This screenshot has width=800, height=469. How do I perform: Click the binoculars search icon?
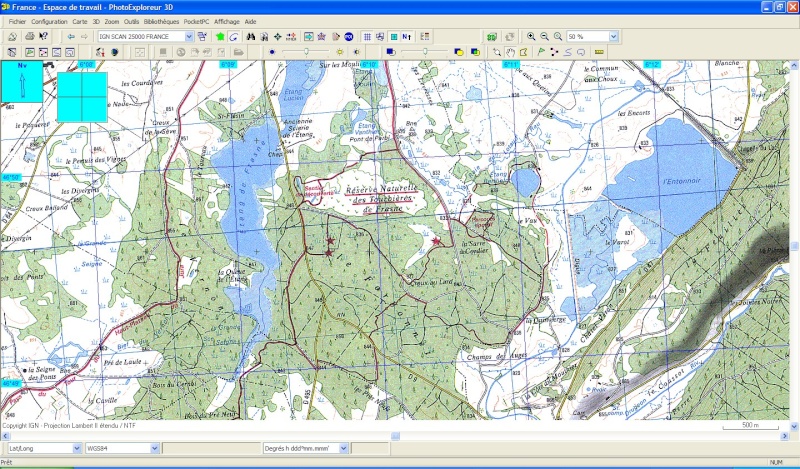(x=251, y=37)
